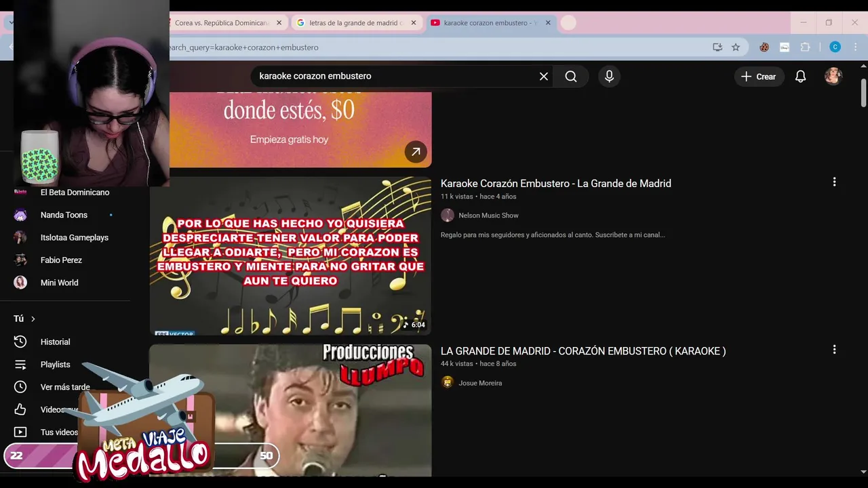Click El Beta Dominicano subscription
The height and width of the screenshot is (488, 868).
75,192
